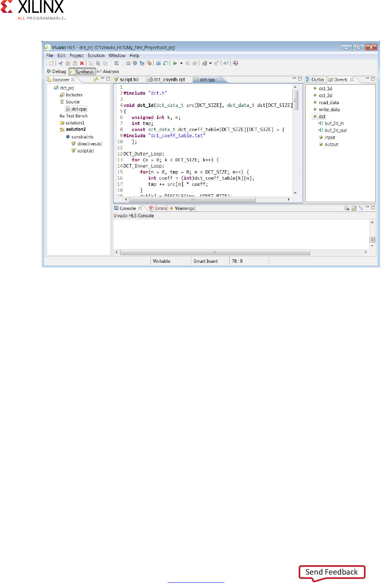Viewport: 392px width, 587px height.
Task: Click the Project Settings gear toolbar icon
Action: (x=135, y=63)
